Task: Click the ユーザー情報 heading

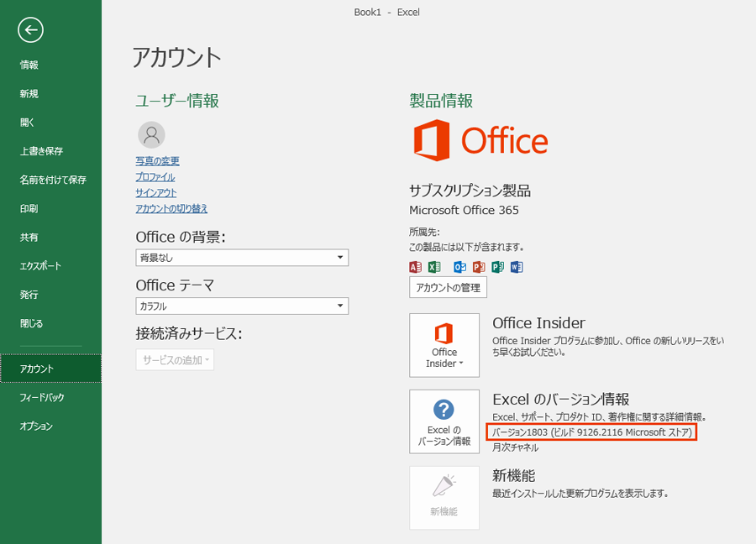Action: (177, 101)
